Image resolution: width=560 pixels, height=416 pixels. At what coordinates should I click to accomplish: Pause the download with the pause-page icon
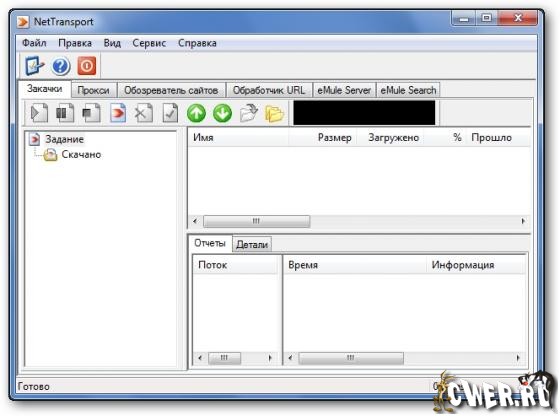tap(65, 113)
